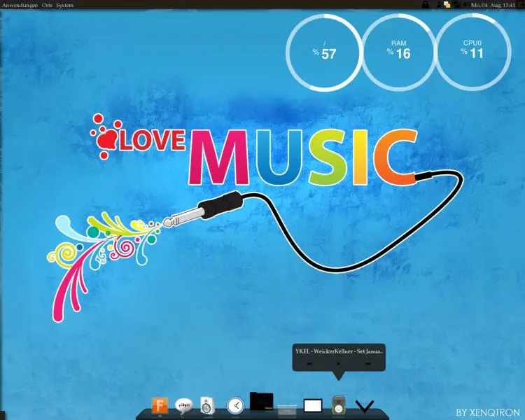Open the black folder icon in dock
This screenshot has width=525, height=420.
[261, 401]
